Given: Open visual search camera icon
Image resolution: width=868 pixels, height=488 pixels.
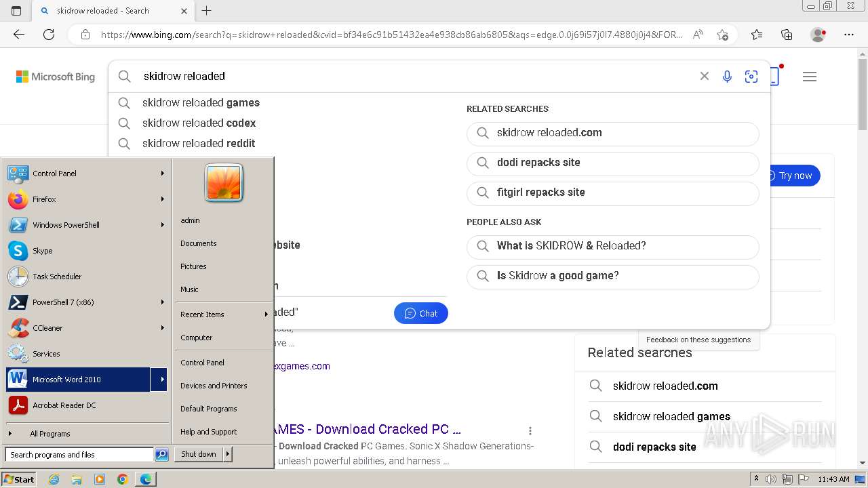Looking at the screenshot, I should (x=751, y=77).
